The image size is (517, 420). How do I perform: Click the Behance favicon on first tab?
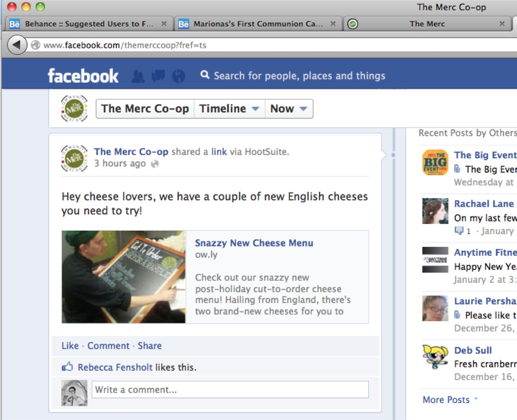(14, 24)
